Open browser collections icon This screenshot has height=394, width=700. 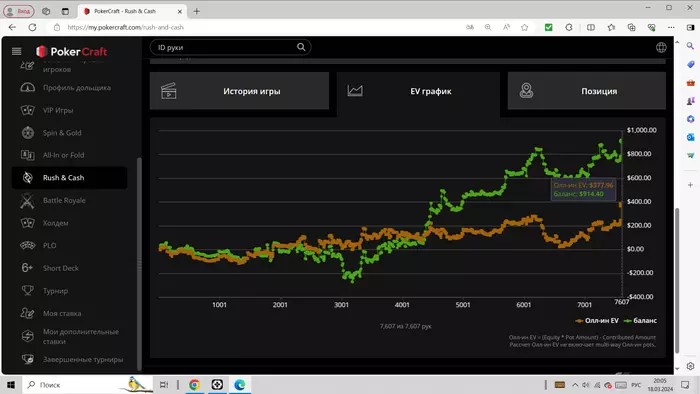click(631, 27)
